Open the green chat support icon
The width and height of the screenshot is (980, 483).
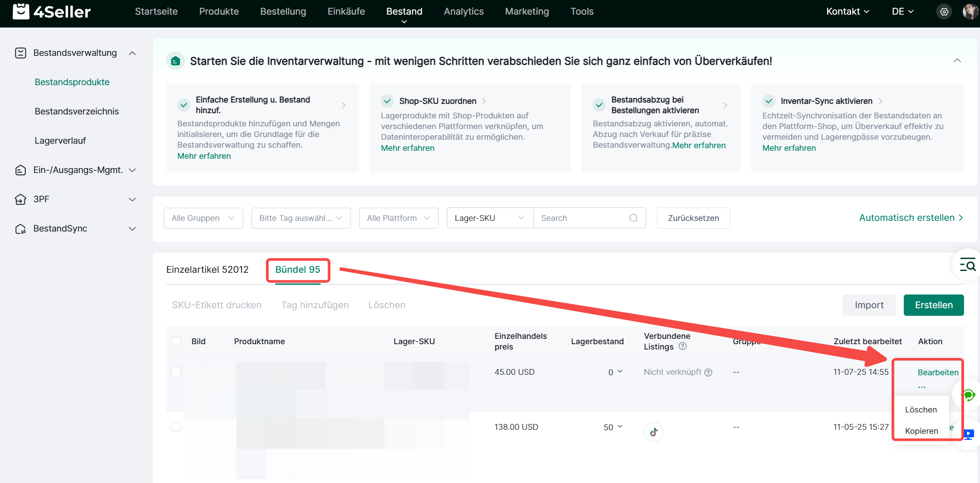pos(969,395)
